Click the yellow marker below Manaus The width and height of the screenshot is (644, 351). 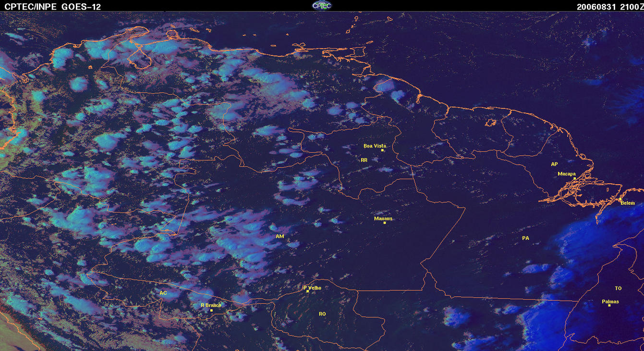pos(385,223)
